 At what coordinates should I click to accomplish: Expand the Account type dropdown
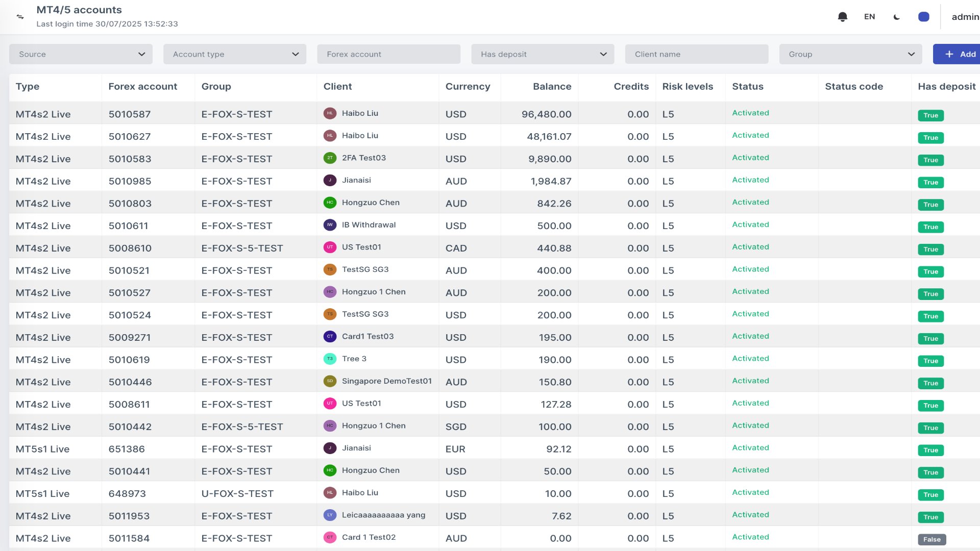pos(235,54)
